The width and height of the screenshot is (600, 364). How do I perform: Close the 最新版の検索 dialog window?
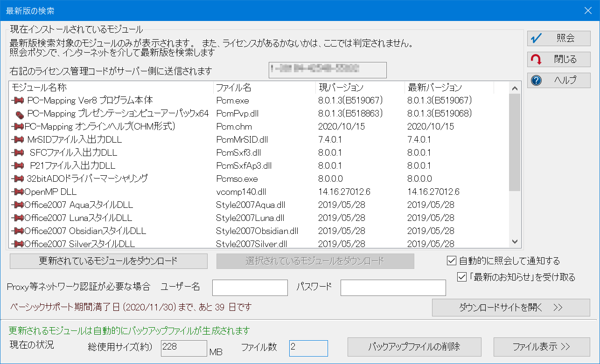pos(588,10)
